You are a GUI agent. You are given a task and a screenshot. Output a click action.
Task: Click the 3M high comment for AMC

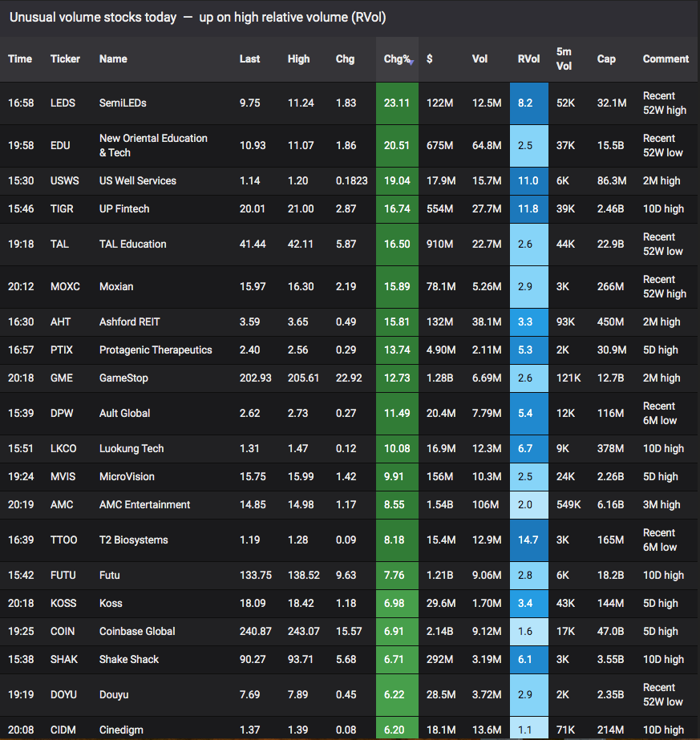point(662,504)
